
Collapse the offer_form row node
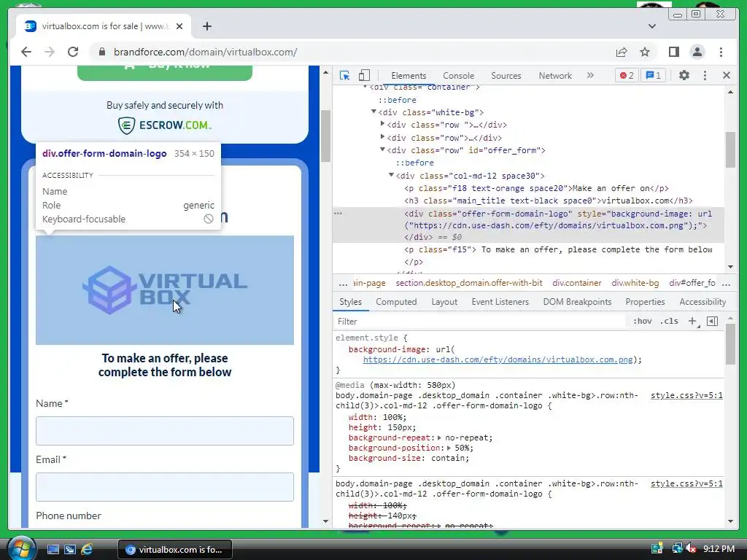(x=382, y=149)
